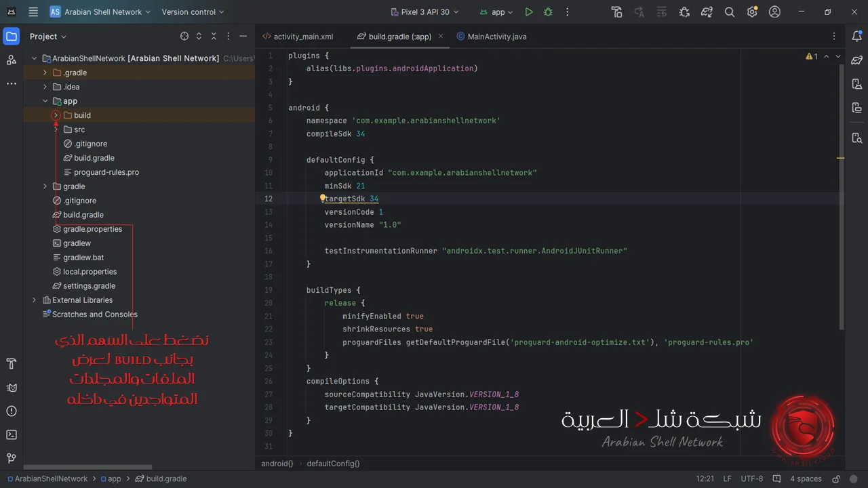Screen dimensions: 868x488
Task: Open the Resource Manager tool window
Action: (12, 60)
